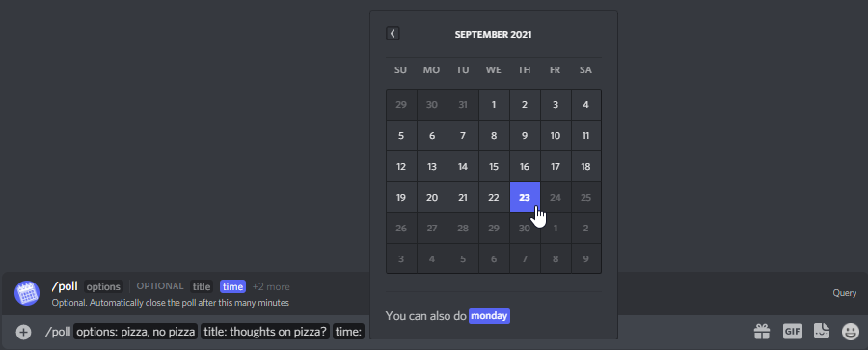868x350 pixels.
Task: Click the 'title: thoughts on pizza?' field
Action: click(265, 332)
